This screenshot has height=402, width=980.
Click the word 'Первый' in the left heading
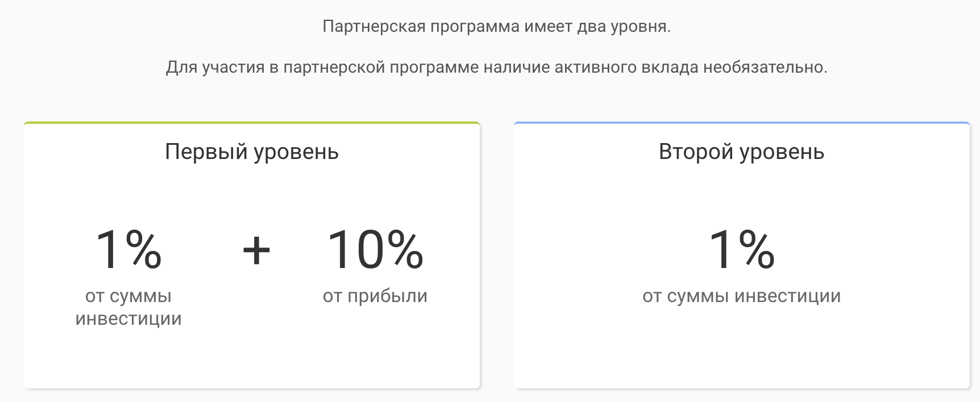coord(206,152)
